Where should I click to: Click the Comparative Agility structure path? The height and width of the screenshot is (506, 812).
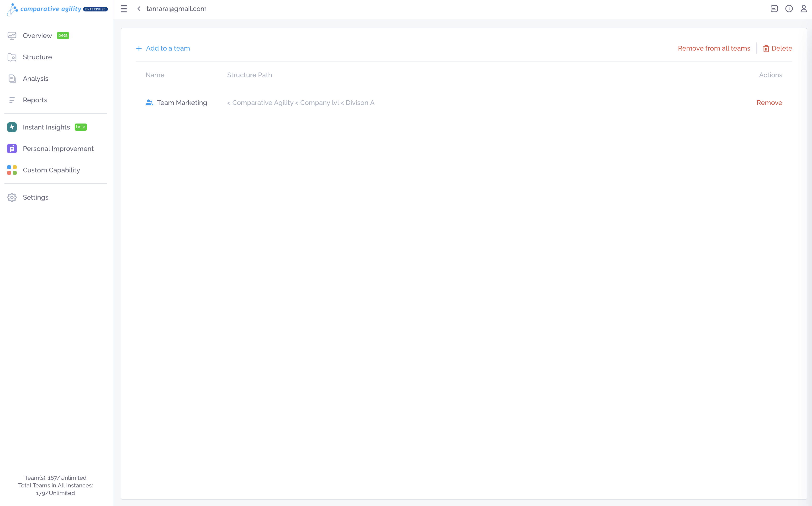(263, 103)
